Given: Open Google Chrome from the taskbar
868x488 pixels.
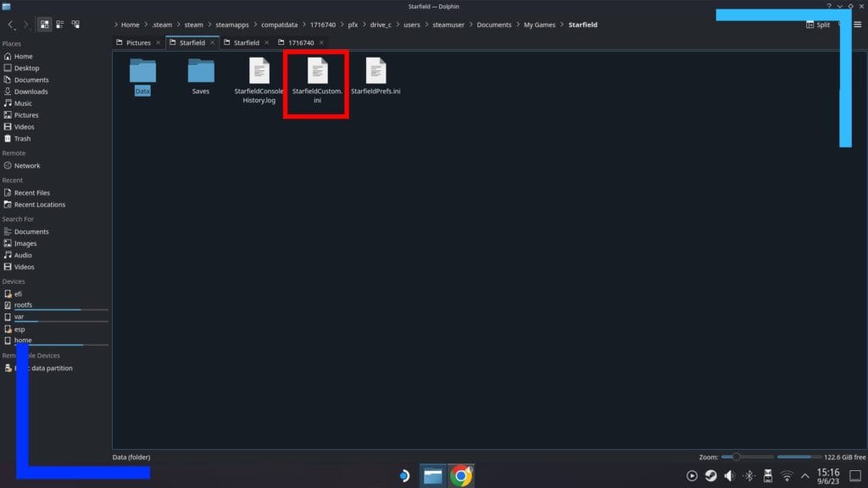Looking at the screenshot, I should 461,476.
